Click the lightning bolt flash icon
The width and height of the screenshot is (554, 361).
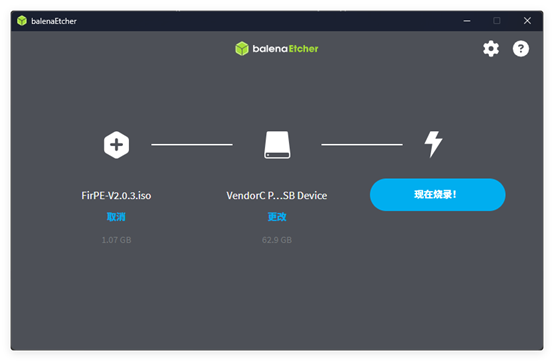coord(433,144)
